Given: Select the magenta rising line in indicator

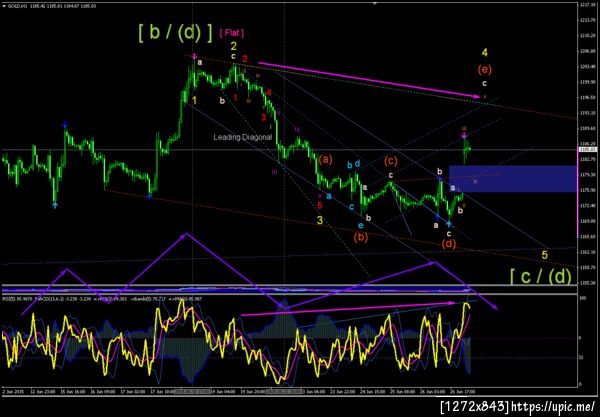Looking at the screenshot, I should pyautogui.click(x=348, y=309).
